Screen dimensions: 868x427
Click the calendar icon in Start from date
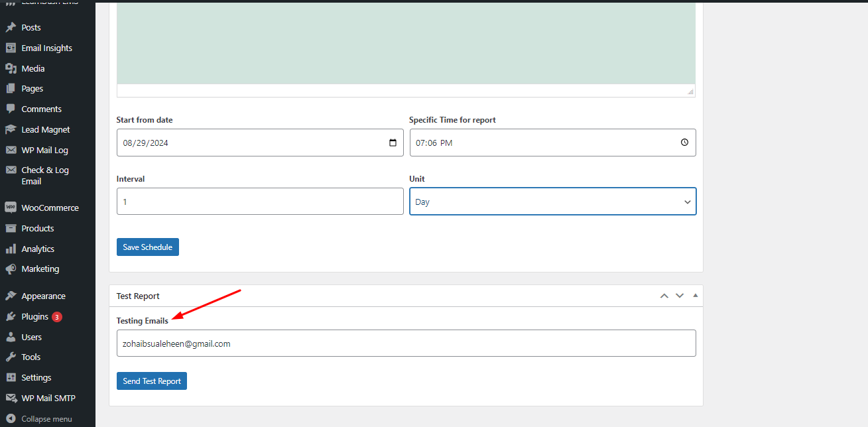(x=393, y=143)
